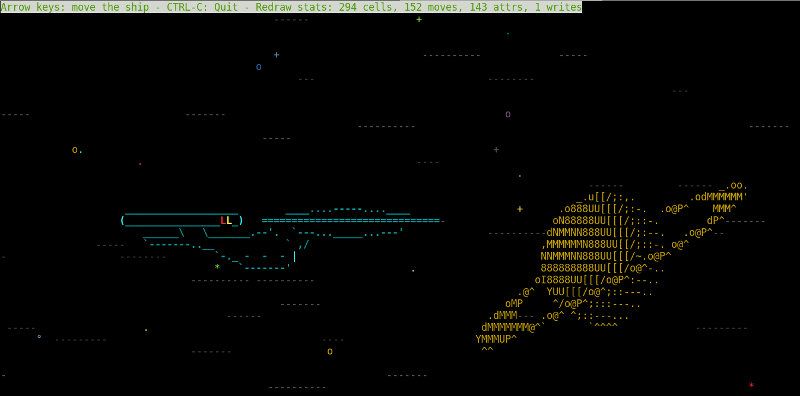
Task: Click the yellow L on the ship nacelle
Action: tap(229, 220)
